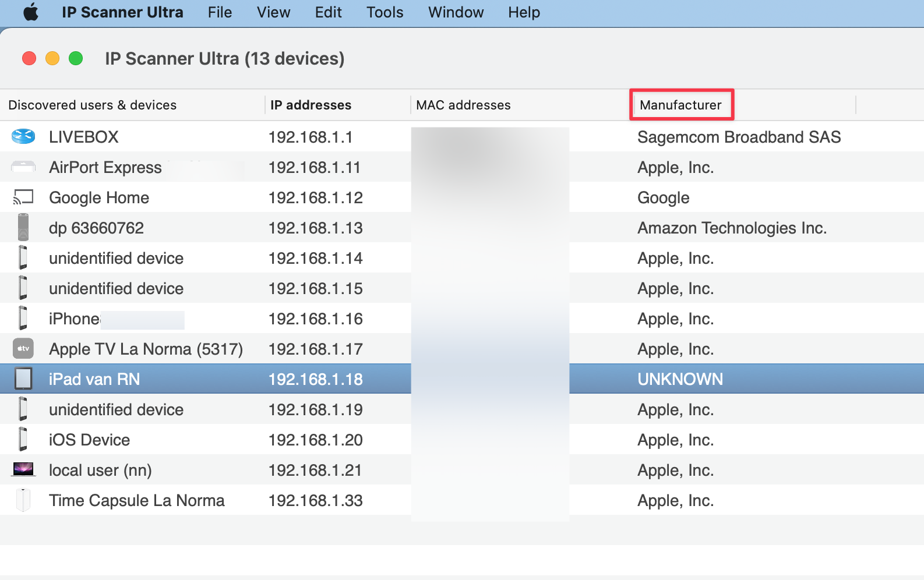Image resolution: width=924 pixels, height=580 pixels.
Task: Click IP address 192.168.1.19
Action: tap(316, 409)
